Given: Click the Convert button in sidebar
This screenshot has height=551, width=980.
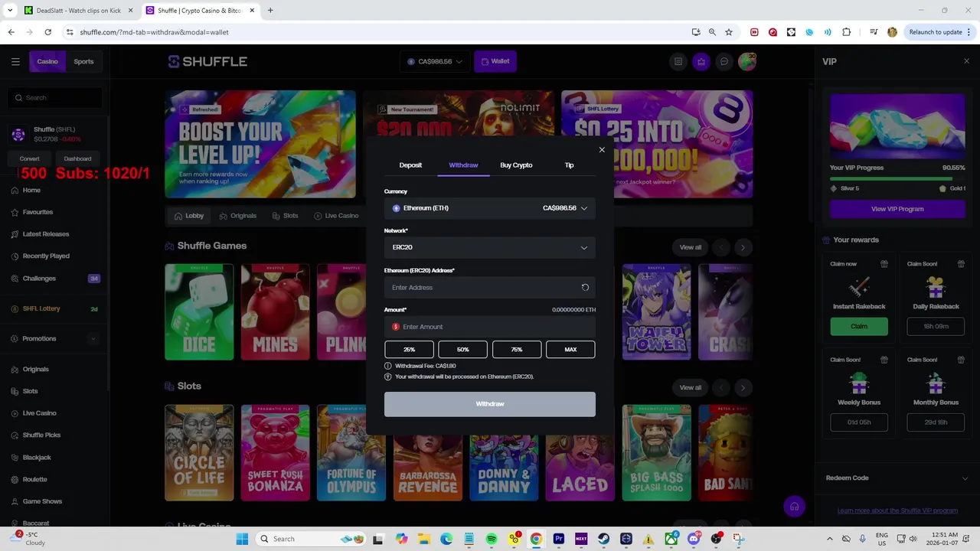Looking at the screenshot, I should click(30, 158).
